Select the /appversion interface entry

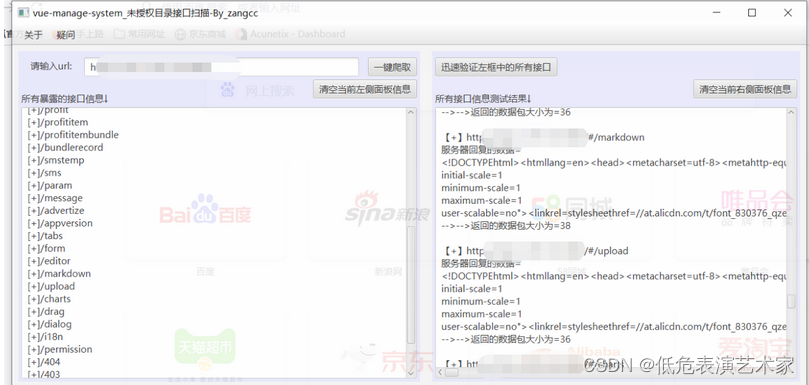(x=60, y=223)
